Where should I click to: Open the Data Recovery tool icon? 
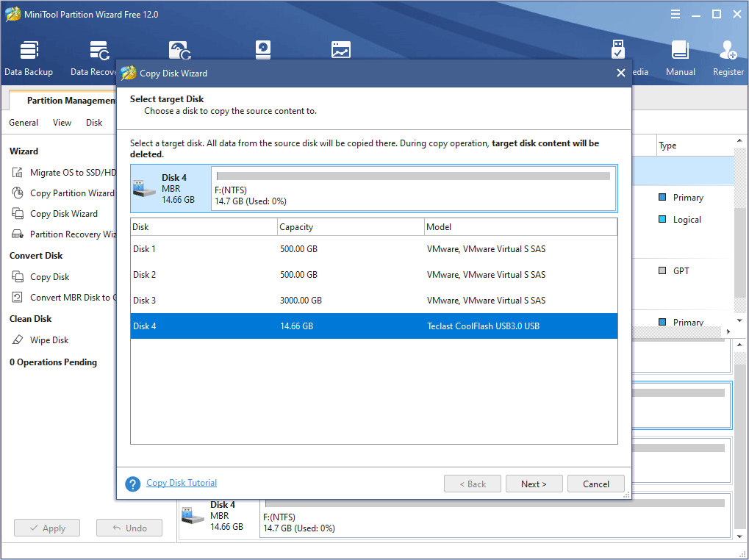tap(99, 51)
